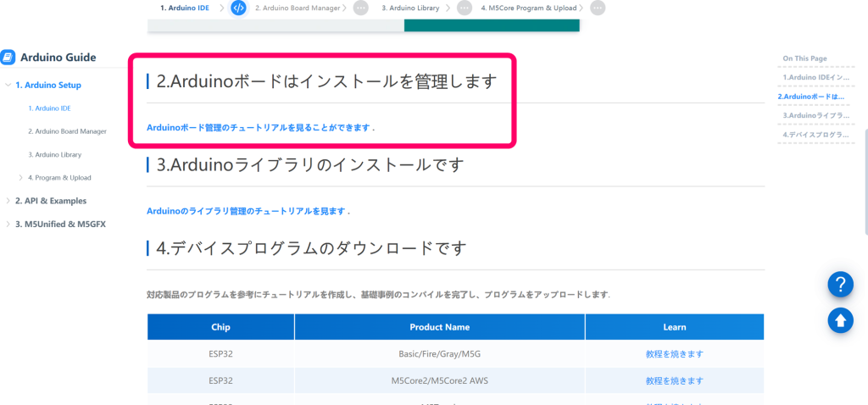The width and height of the screenshot is (868, 405).
Task: Go to step 1. Arduino IDE in top stepper
Action: [185, 8]
